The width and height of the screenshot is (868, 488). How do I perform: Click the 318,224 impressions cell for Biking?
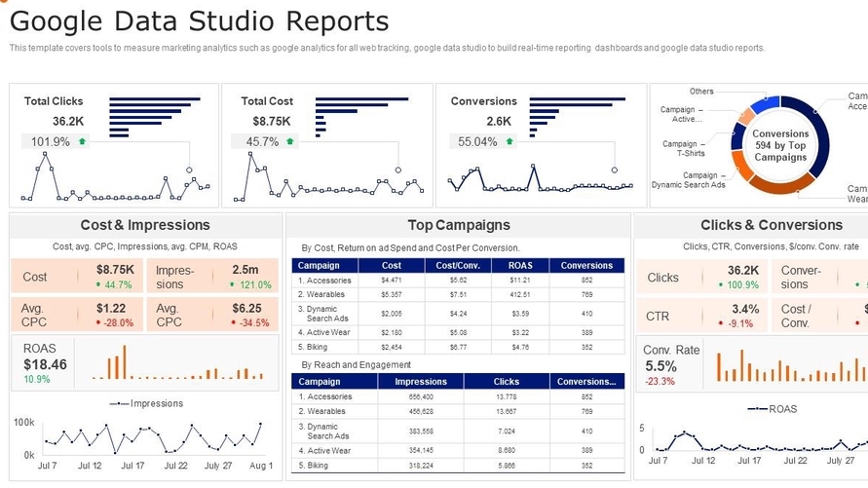[421, 466]
